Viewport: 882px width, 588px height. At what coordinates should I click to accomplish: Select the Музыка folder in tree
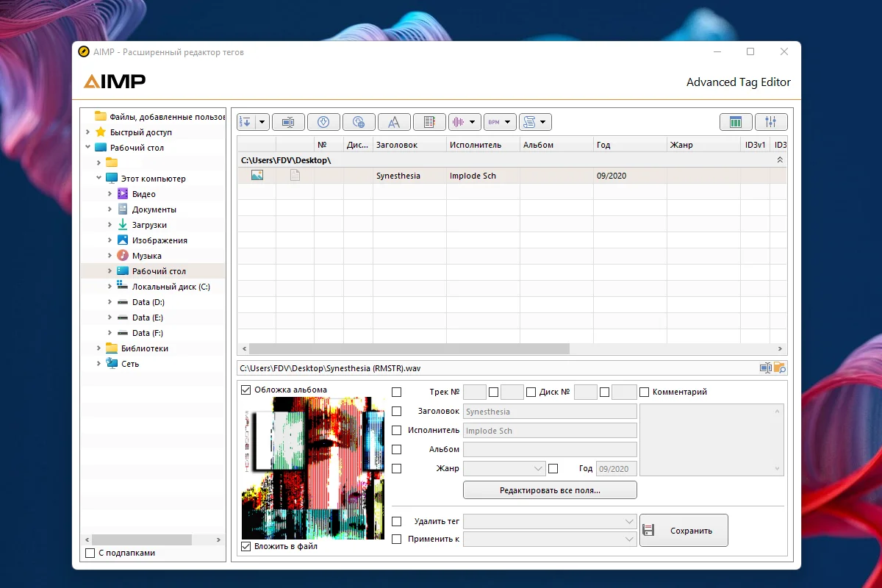click(x=147, y=256)
